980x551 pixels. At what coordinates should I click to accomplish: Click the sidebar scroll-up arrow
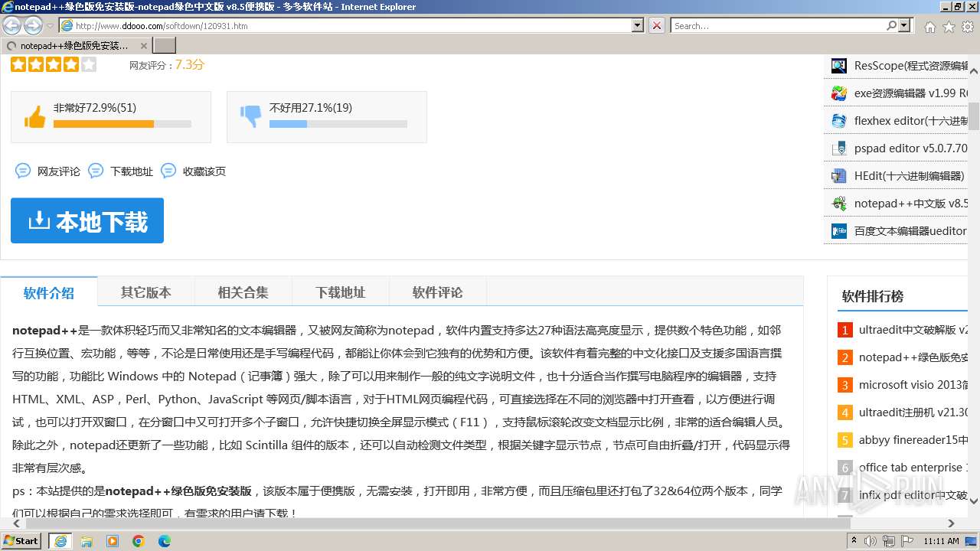point(974,70)
